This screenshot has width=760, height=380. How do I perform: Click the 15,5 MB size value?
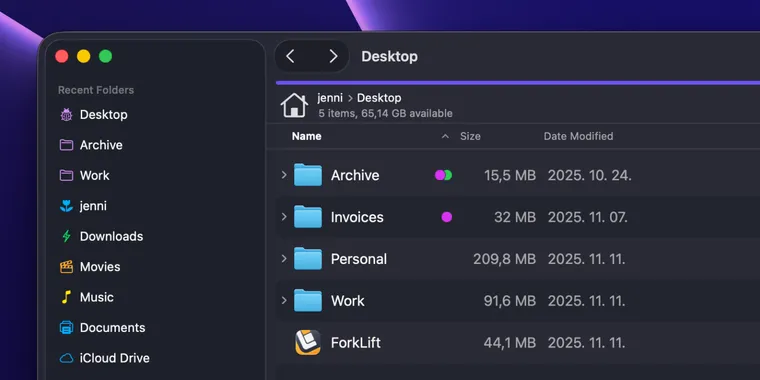coord(510,175)
